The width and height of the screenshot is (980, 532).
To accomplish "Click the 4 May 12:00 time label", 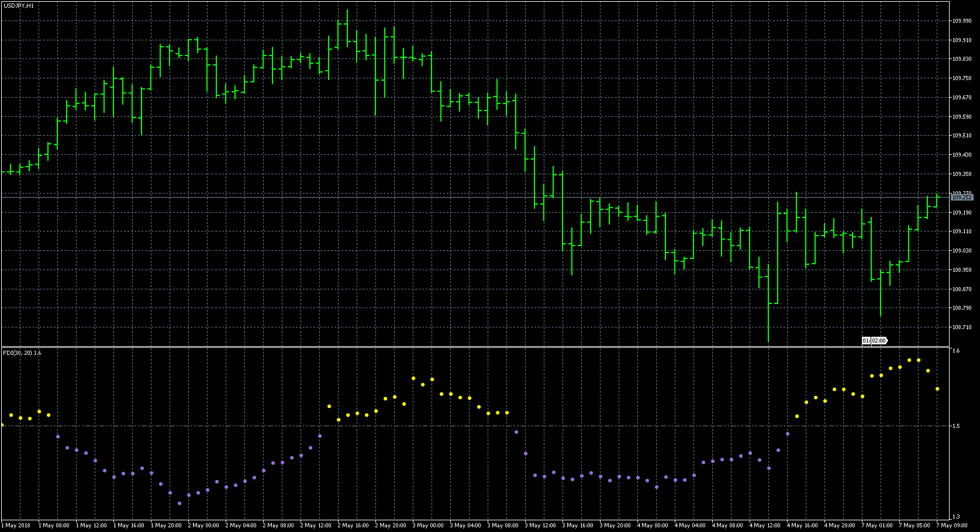I will (765, 526).
